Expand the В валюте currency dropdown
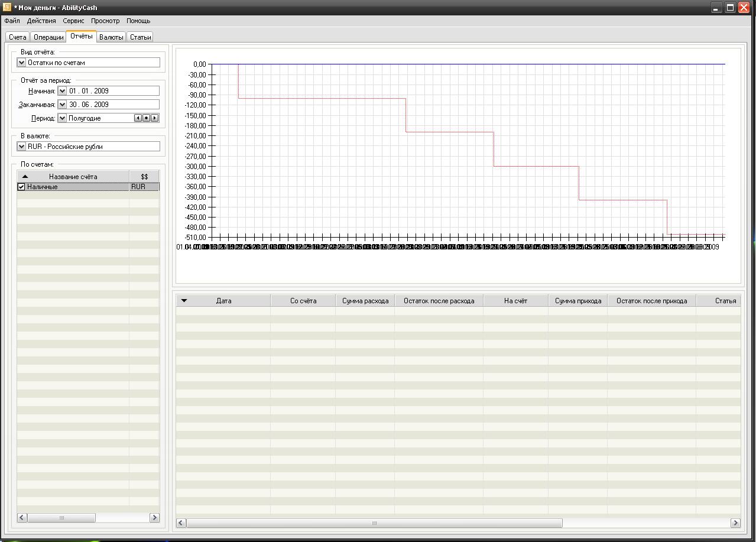The image size is (756, 542). tap(22, 147)
